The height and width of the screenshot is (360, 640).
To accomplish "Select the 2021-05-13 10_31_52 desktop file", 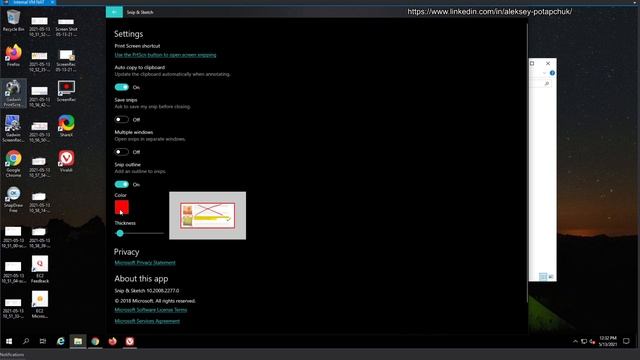I will [x=40, y=27].
